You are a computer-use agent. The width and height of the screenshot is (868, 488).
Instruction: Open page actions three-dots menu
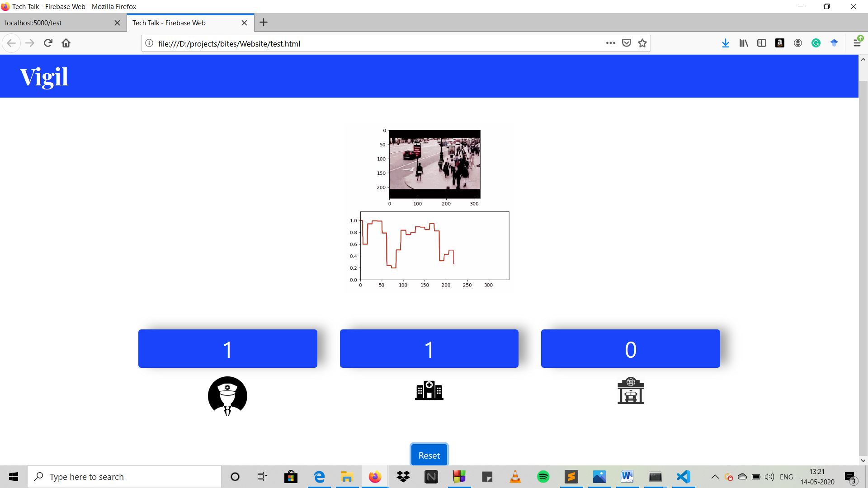click(611, 43)
